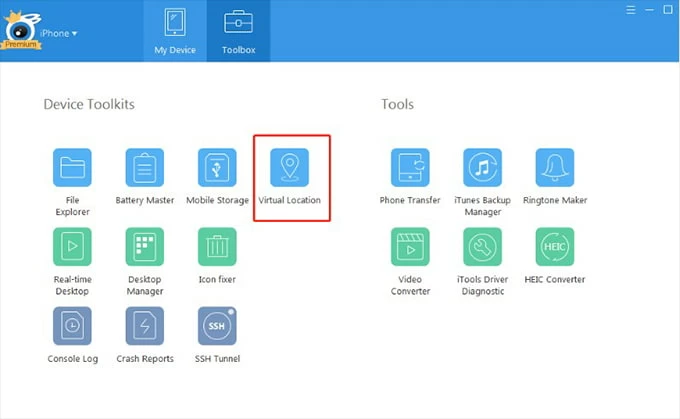Open Phone Transfer tool
Viewport: 680px width, 419px height.
[410, 168]
